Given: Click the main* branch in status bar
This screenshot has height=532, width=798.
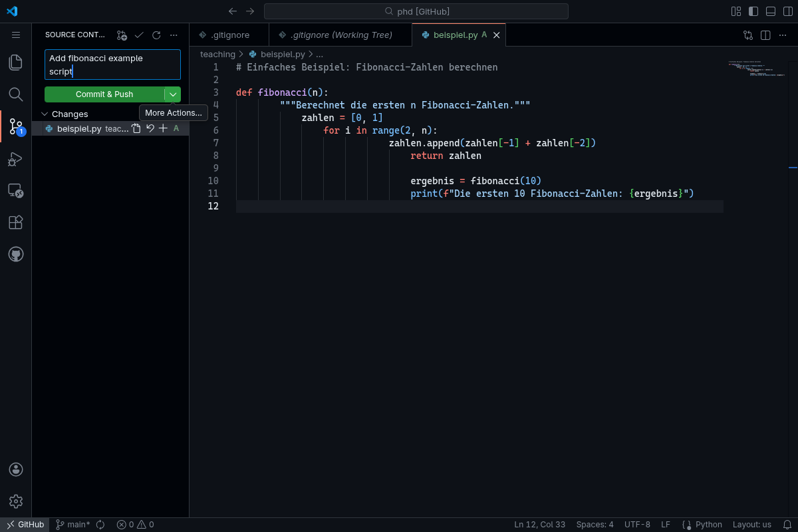Looking at the screenshot, I should coord(72,525).
